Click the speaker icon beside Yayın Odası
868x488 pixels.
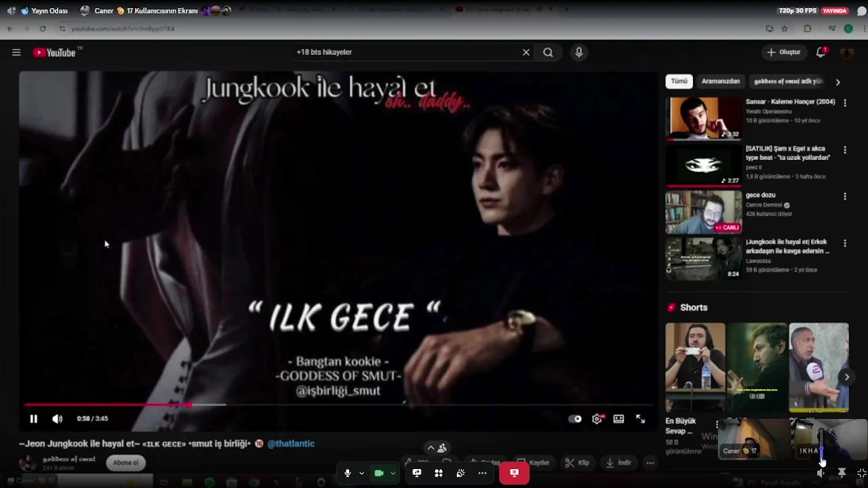coord(11,11)
